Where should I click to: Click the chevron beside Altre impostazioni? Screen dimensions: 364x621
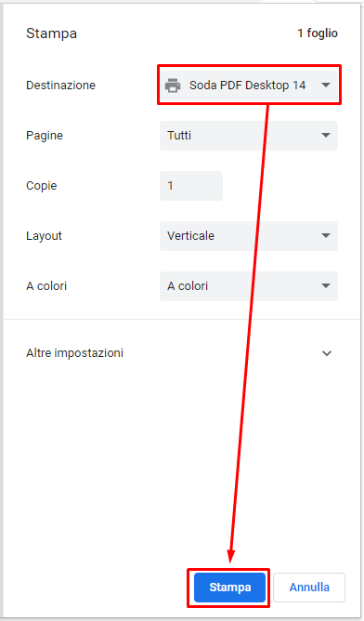327,353
